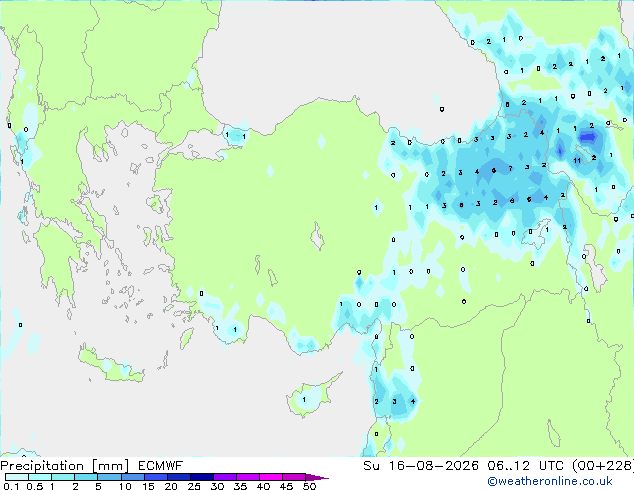The height and width of the screenshot is (490, 634).
Task: Click the 7 mm value in eastern Turkey
Action: point(511,169)
